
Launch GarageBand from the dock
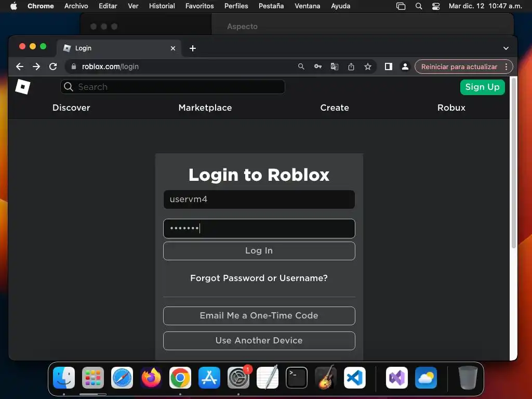point(326,378)
